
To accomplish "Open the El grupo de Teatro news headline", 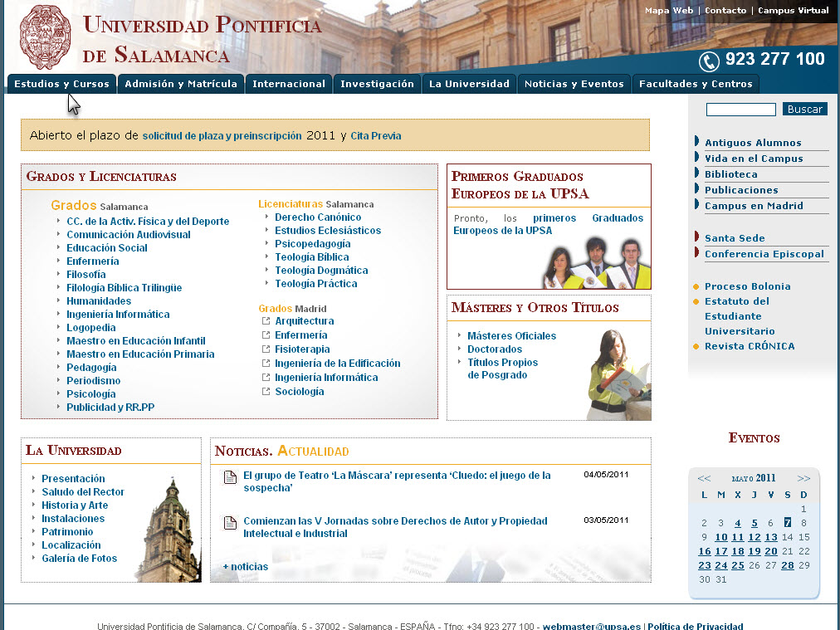I will coord(397,481).
